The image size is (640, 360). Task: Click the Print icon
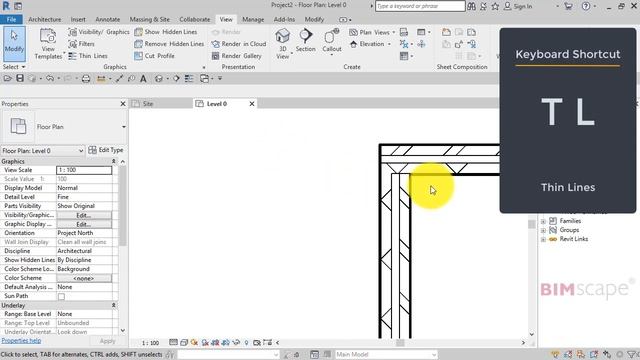[x=86, y=78]
